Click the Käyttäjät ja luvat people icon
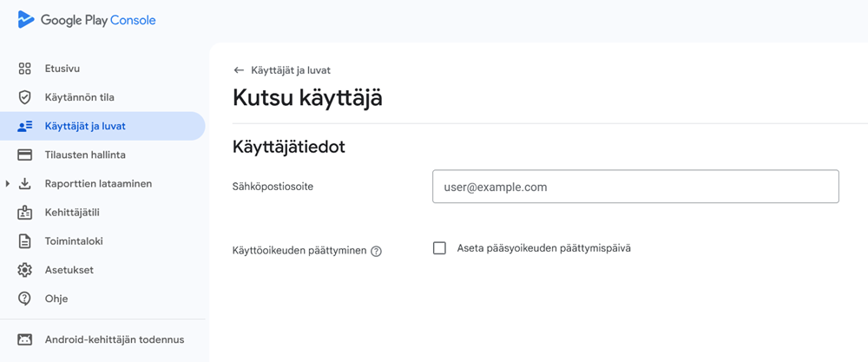Screen dimensions: 868x362 25,126
